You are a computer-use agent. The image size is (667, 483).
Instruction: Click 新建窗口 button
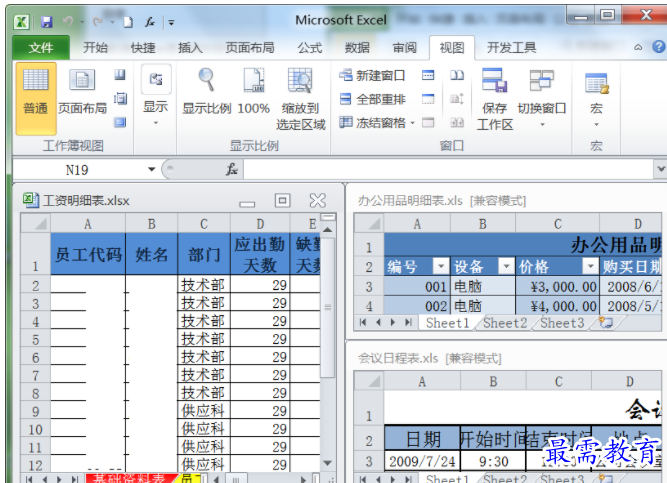tap(373, 76)
